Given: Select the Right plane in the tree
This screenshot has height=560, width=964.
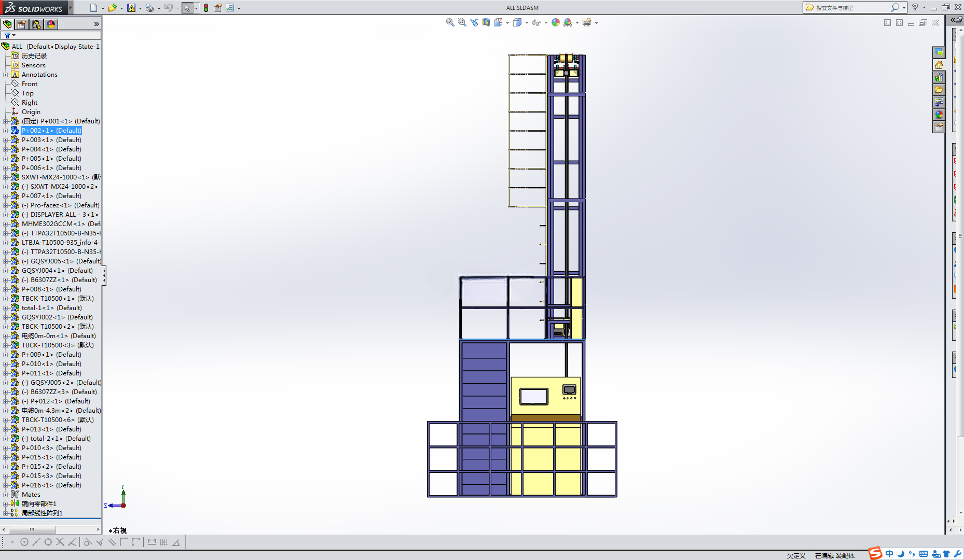Looking at the screenshot, I should 30,103.
